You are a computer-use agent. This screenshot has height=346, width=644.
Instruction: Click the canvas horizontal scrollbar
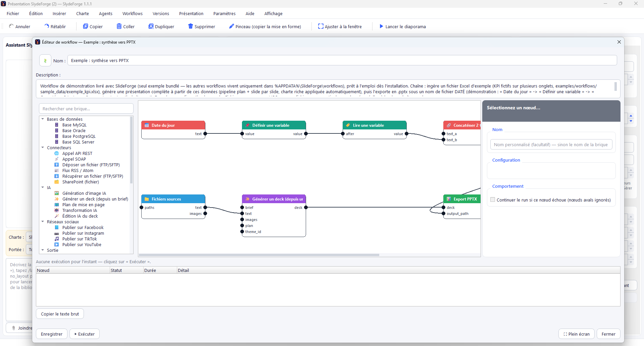pos(259,255)
